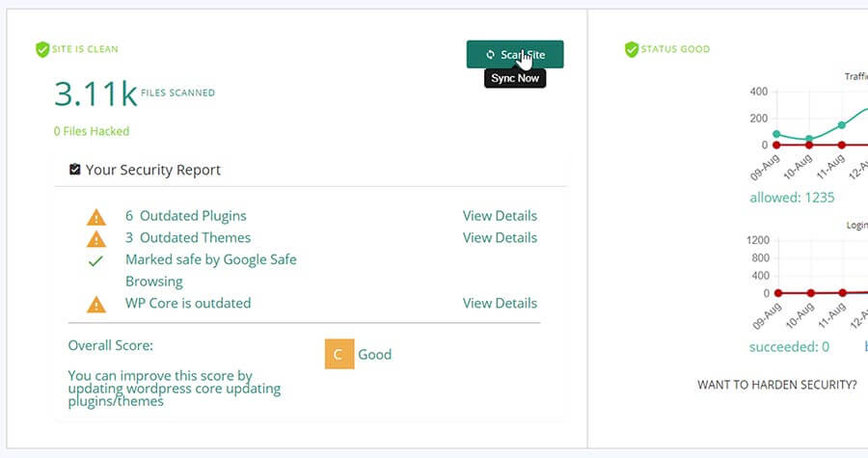Click the warning triangle for Outdated Themes

(x=96, y=238)
